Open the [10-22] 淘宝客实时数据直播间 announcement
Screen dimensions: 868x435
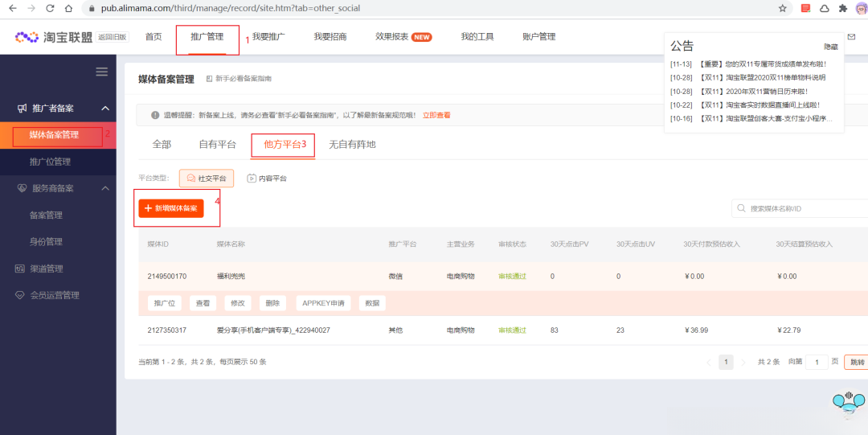[x=744, y=105]
